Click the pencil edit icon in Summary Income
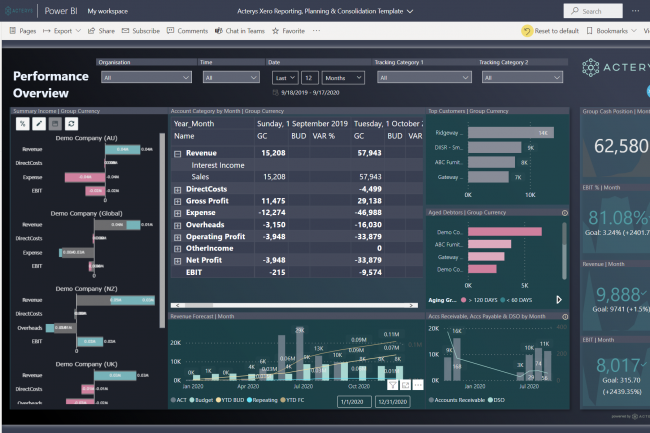650x433 pixels. (x=39, y=123)
